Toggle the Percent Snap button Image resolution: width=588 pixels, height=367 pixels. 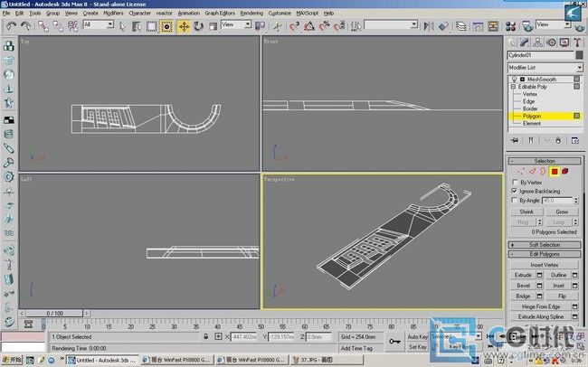coord(324,26)
